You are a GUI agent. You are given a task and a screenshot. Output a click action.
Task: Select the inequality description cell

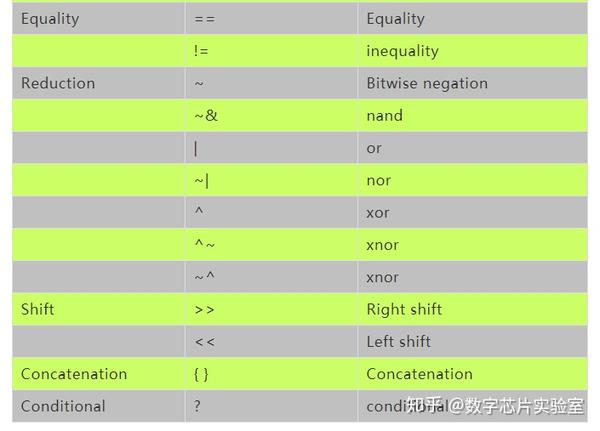473,51
